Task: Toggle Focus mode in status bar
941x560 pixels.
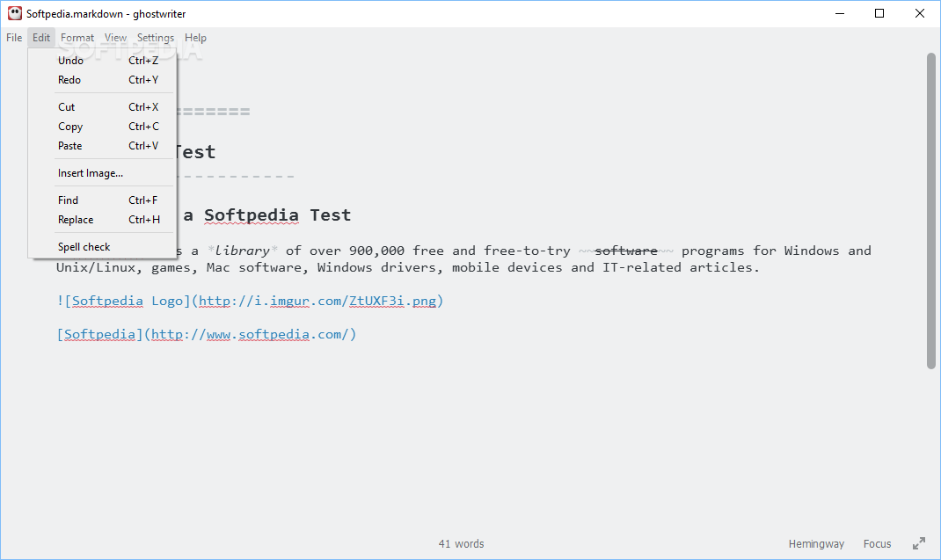Action: tap(877, 544)
